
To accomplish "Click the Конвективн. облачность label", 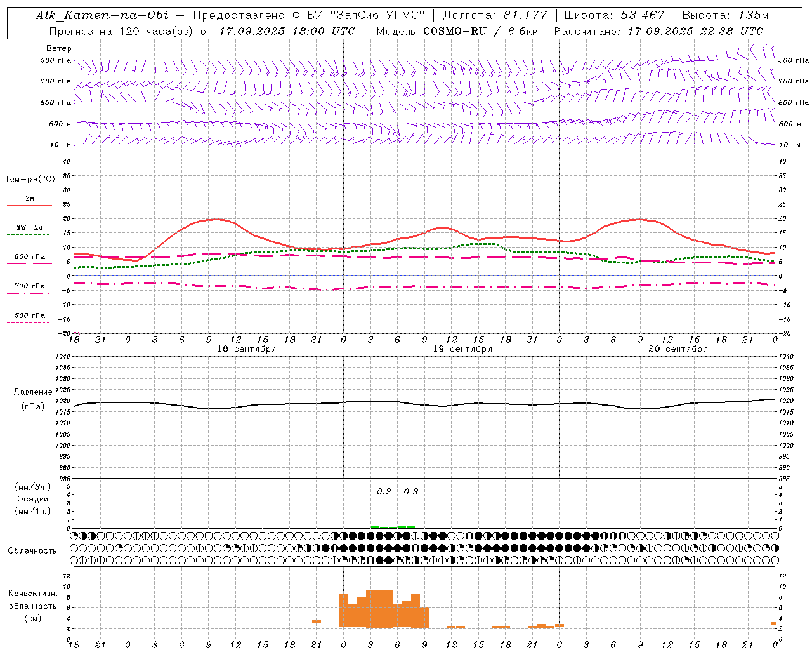I will 32,600.
